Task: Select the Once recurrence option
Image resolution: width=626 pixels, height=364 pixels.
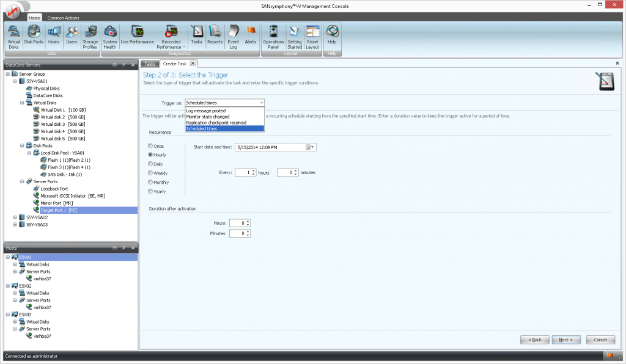Action: (151, 146)
